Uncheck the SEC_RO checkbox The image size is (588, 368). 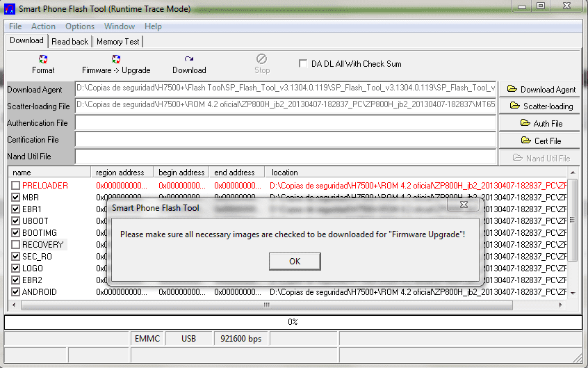(15, 257)
